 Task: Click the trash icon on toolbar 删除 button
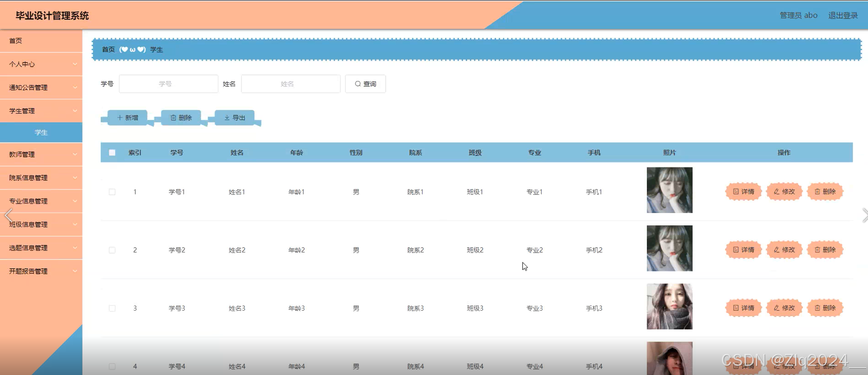coord(173,118)
